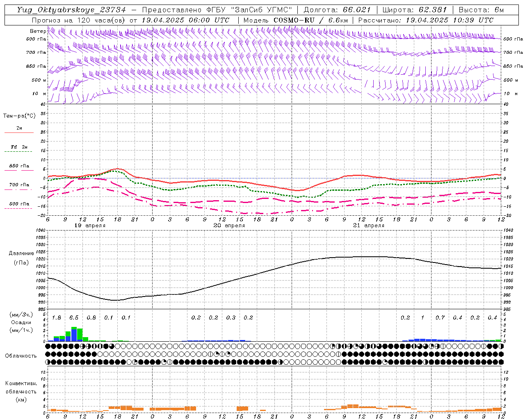This screenshot has width=525, height=420.
Task: Click the date label 21 апреля
Action: coord(369,226)
